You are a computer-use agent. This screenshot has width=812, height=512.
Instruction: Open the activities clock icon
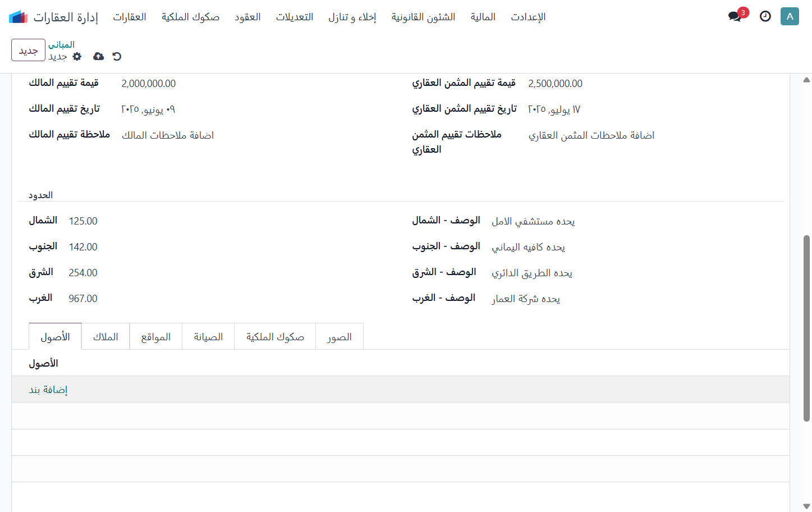pyautogui.click(x=765, y=16)
